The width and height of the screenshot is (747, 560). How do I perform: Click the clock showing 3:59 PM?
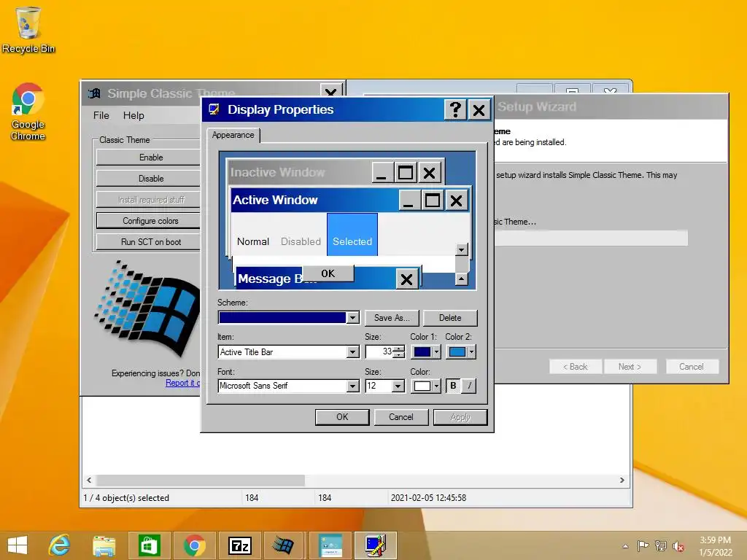coord(715,540)
